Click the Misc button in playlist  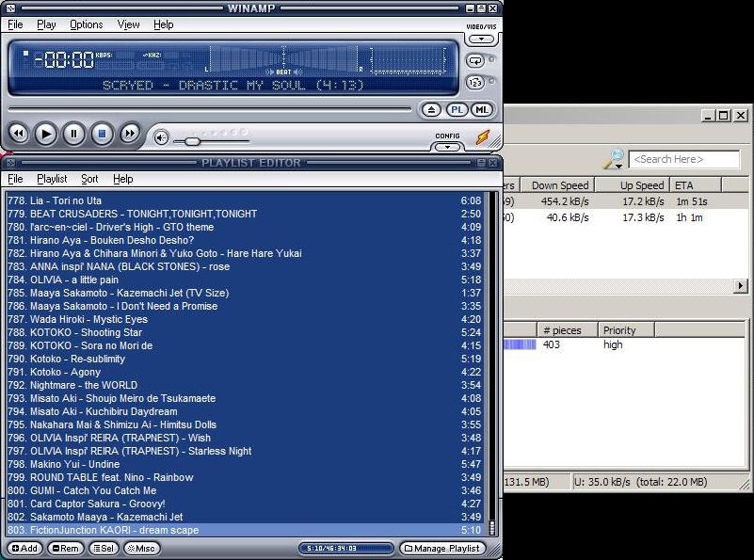coord(142,548)
